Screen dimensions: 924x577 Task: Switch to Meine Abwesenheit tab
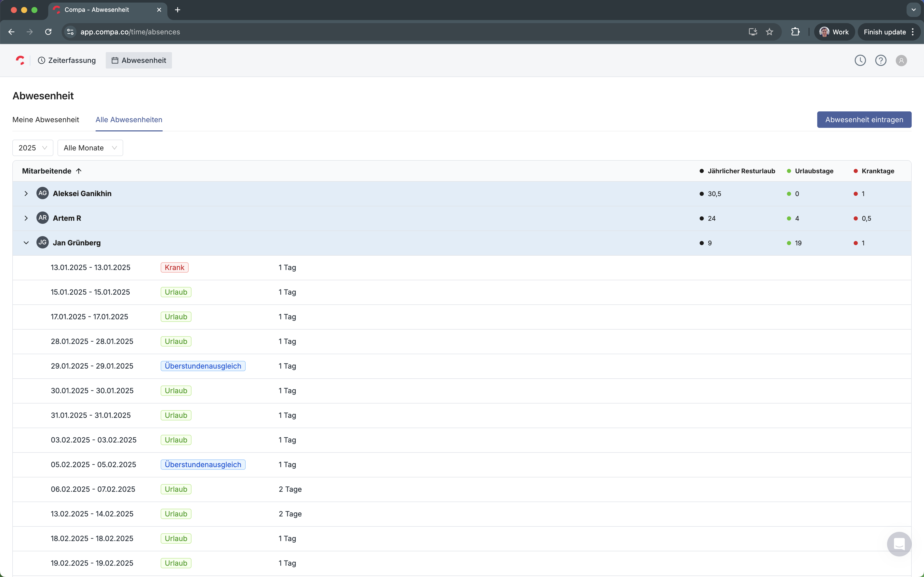[46, 120]
